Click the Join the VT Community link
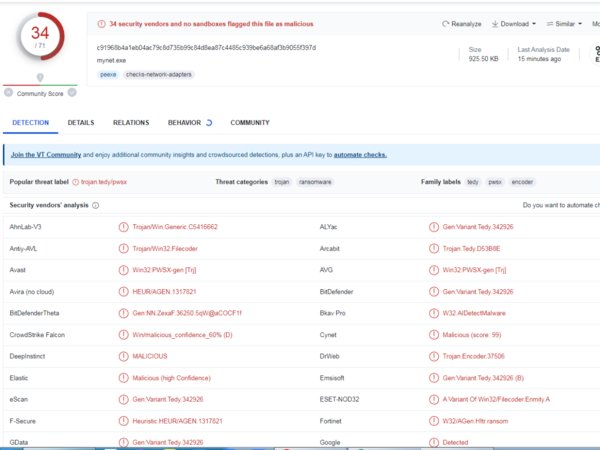 pyautogui.click(x=45, y=155)
